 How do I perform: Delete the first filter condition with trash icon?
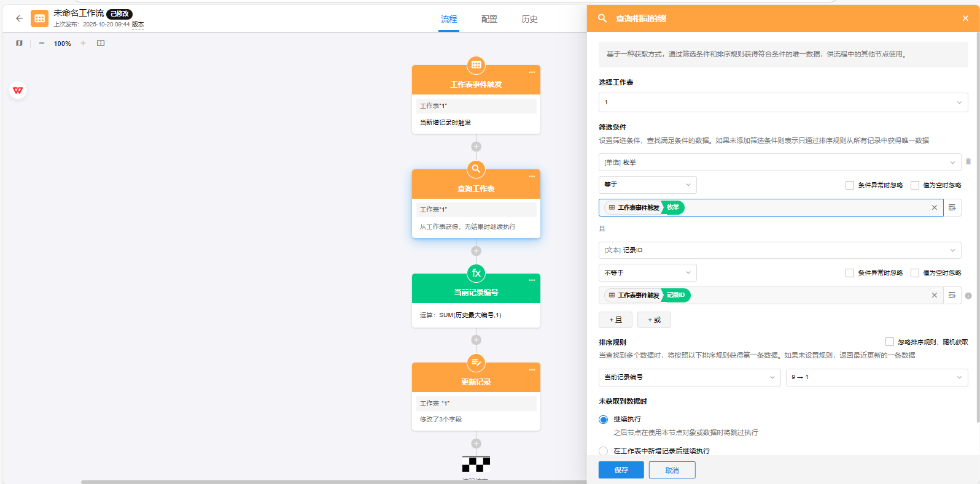(x=968, y=162)
